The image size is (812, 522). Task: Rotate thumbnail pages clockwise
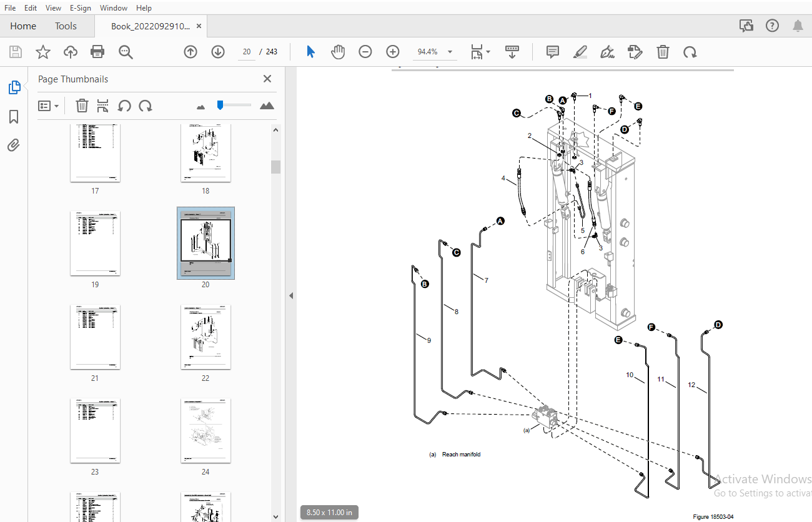[146, 106]
